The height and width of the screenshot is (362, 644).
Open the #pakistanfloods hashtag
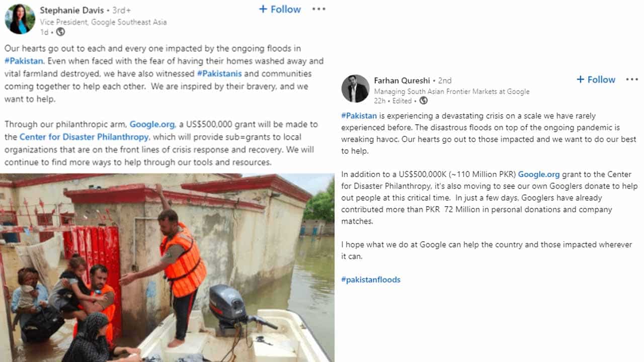(371, 280)
